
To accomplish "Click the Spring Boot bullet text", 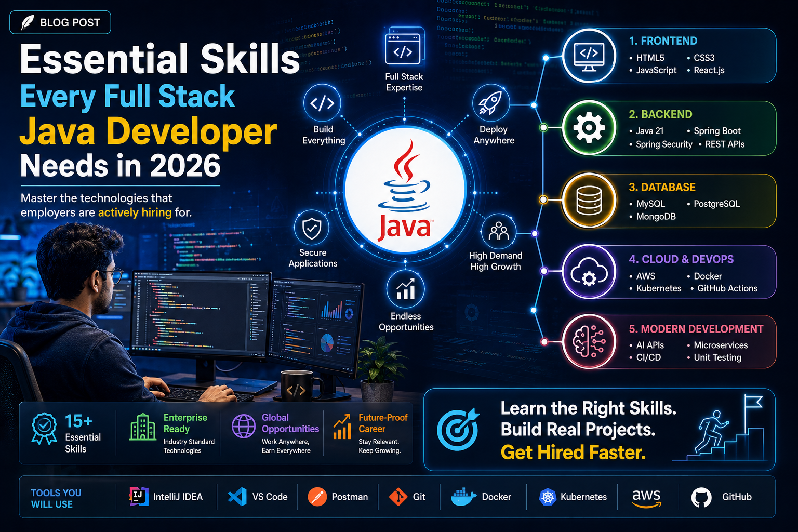I will click(x=717, y=131).
